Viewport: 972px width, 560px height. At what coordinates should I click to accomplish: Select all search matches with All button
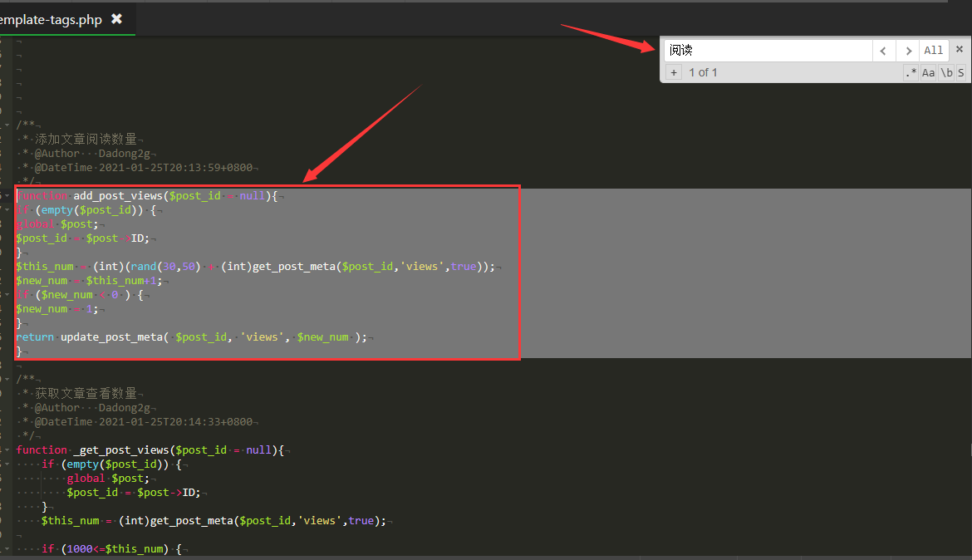click(x=934, y=51)
